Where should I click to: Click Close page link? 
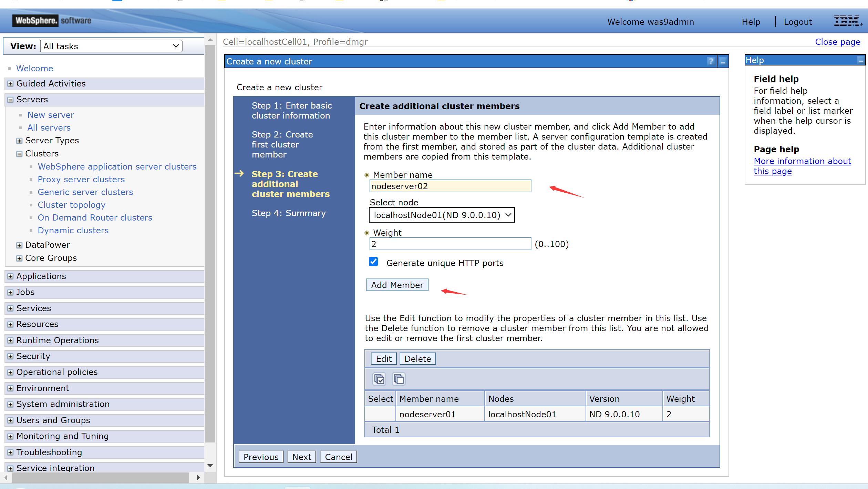tap(838, 42)
